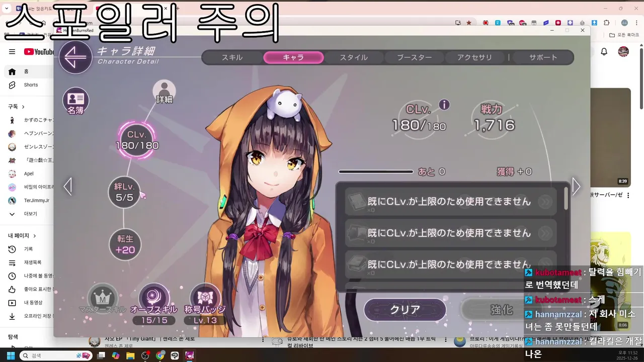
Task: Show next character with right arrow
Action: [576, 187]
